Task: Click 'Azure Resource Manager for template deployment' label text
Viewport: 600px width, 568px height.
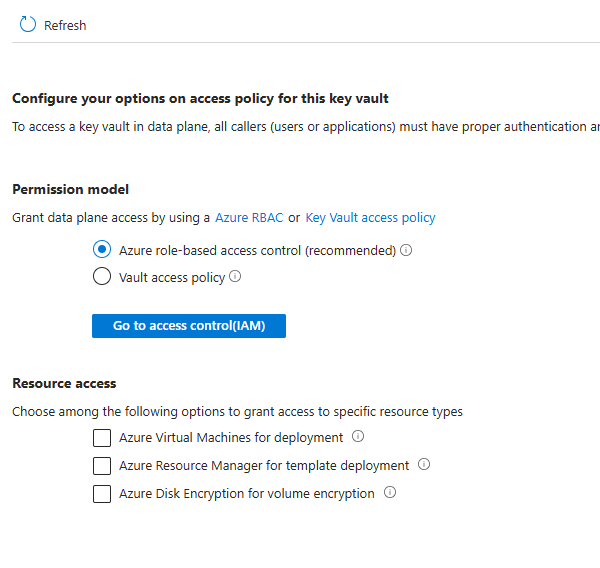Action: [264, 466]
